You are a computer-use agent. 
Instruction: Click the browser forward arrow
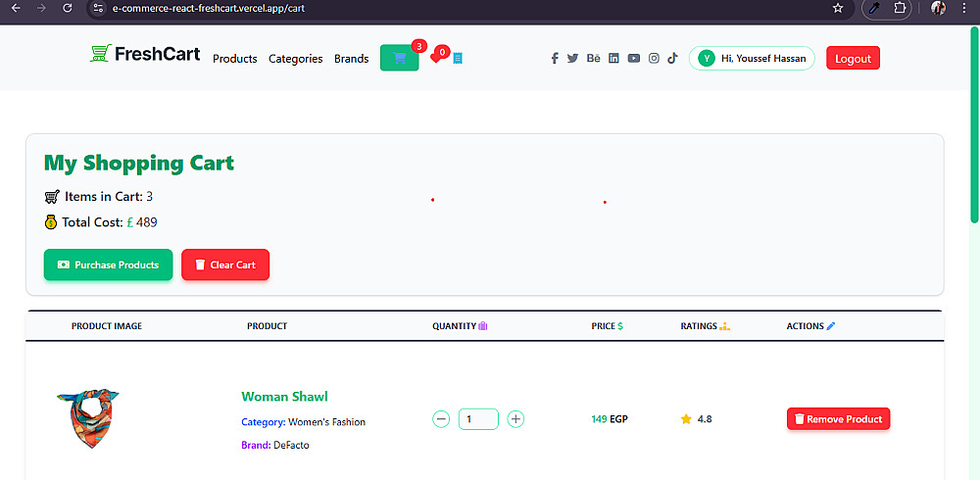coord(42,9)
